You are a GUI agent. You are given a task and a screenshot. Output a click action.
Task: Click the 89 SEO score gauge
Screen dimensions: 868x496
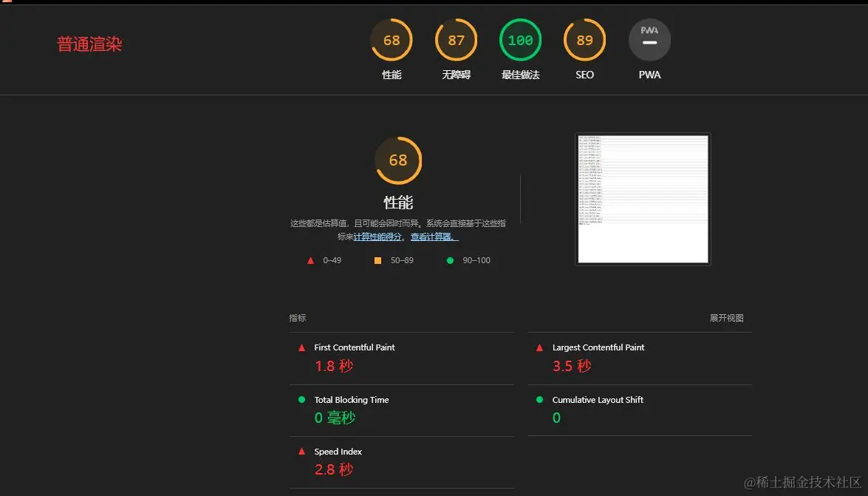coord(584,40)
